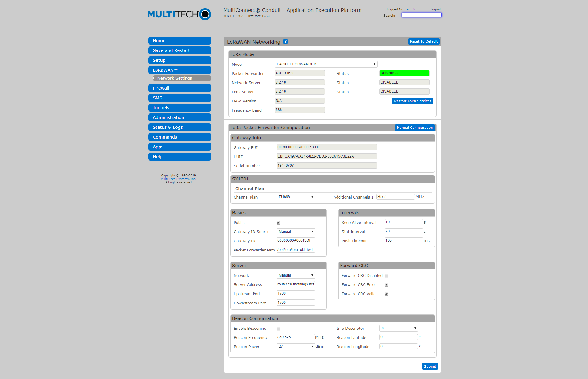Click the Serial Number value field

click(x=327, y=165)
